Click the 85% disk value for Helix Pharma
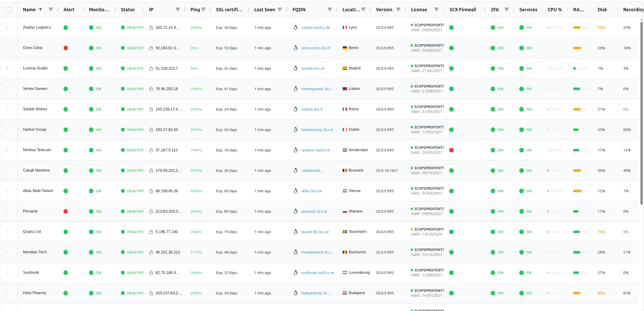Viewport: 644px width, 311px height. pos(601,293)
